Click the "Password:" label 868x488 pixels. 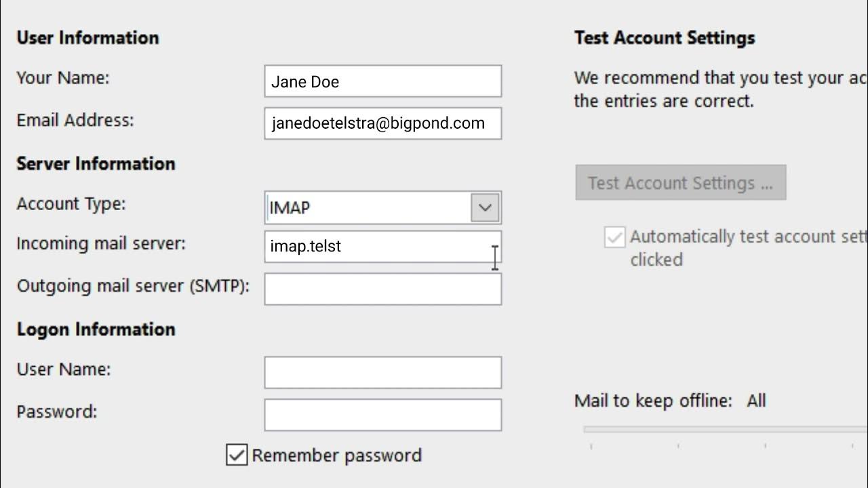click(x=57, y=411)
